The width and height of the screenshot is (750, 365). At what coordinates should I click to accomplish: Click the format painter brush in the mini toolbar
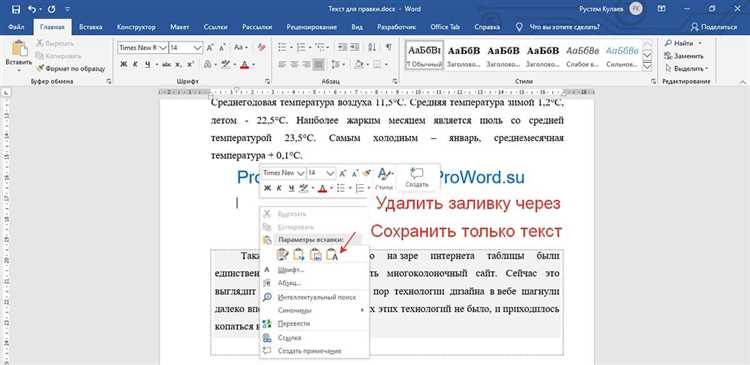point(367,173)
